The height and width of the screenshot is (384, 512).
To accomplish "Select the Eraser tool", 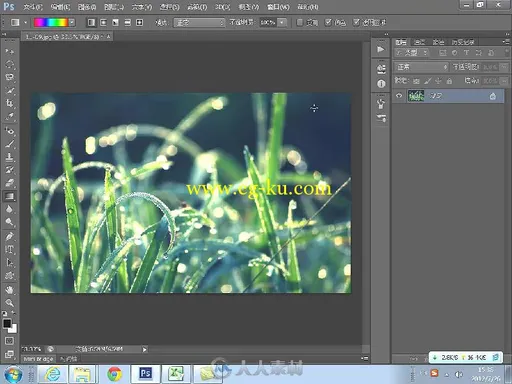I will coord(10,183).
